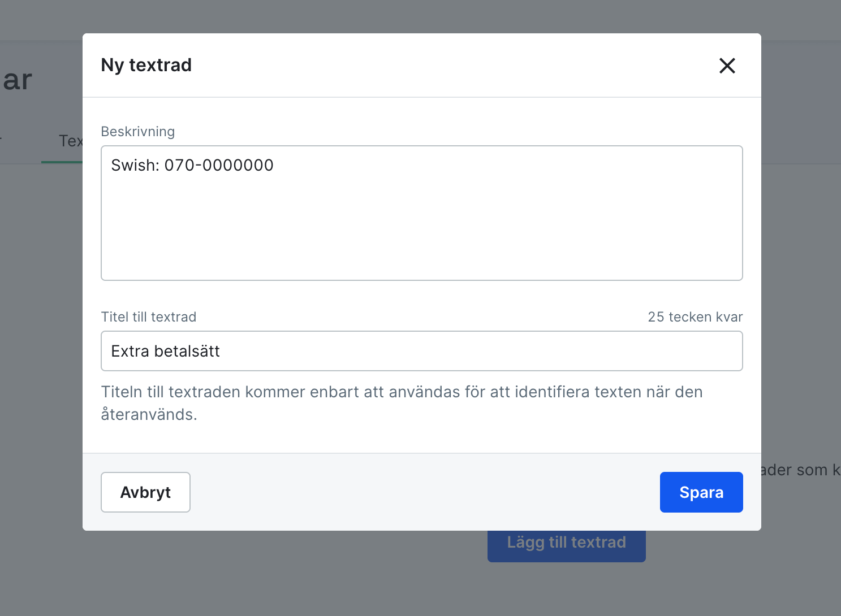Cancel with the Avbryt button

tap(145, 492)
